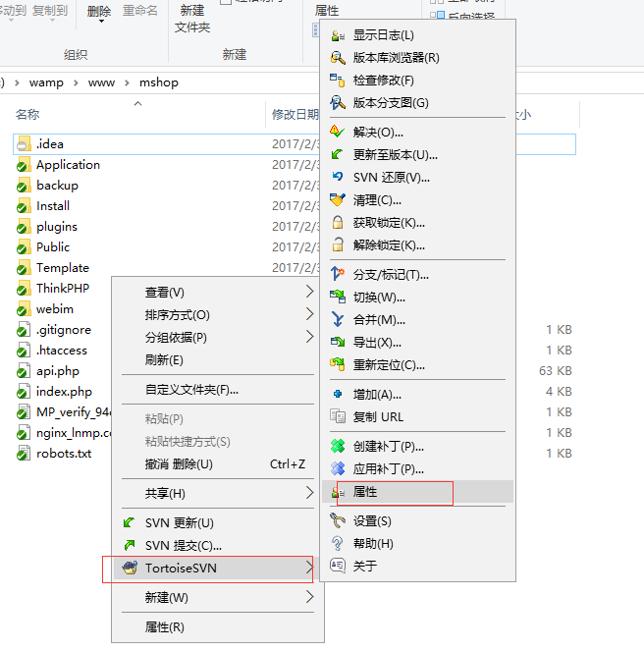Open the 删除 ribbon dropdown arrow
This screenshot has width=644, height=651.
pyautogui.click(x=101, y=22)
